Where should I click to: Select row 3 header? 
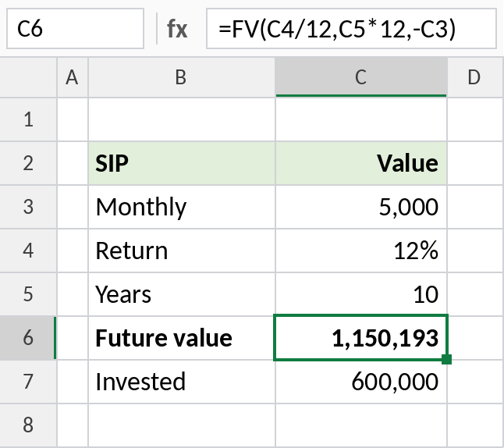(x=28, y=207)
